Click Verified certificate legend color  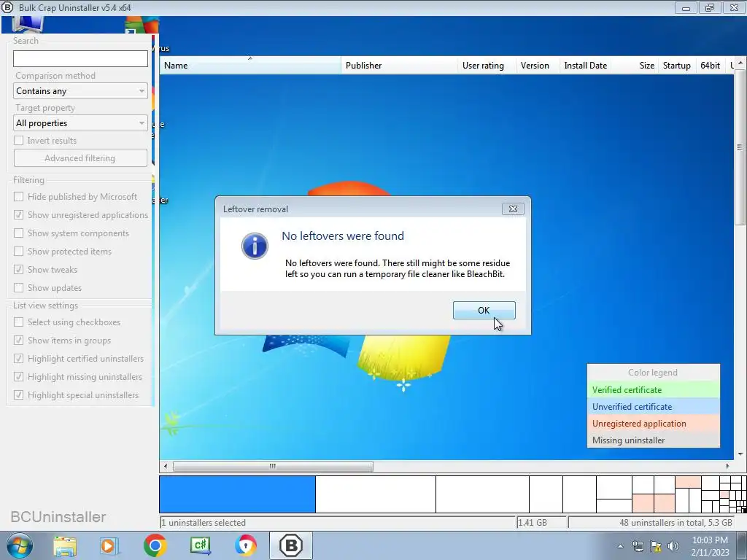653,389
